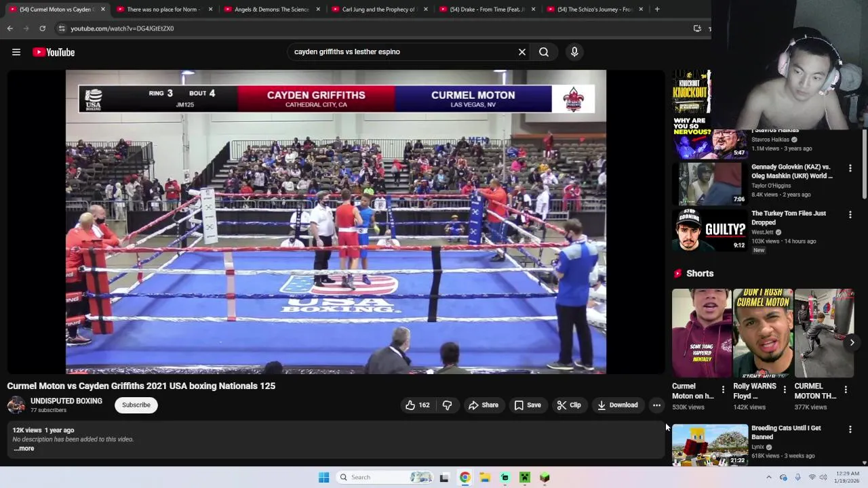Dislike the video with thumbs down
868x488 pixels.
pos(447,405)
